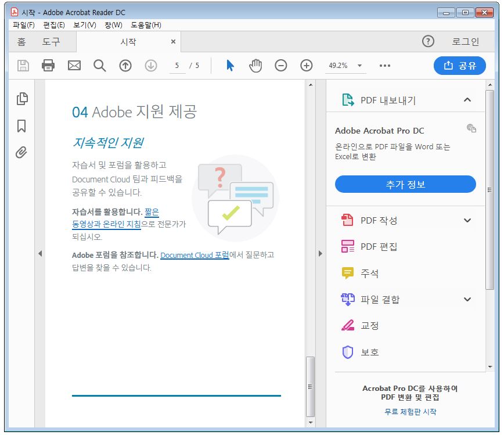This screenshot has width=504, height=435.
Task: Zoom in with plus circle icon
Action: [307, 66]
